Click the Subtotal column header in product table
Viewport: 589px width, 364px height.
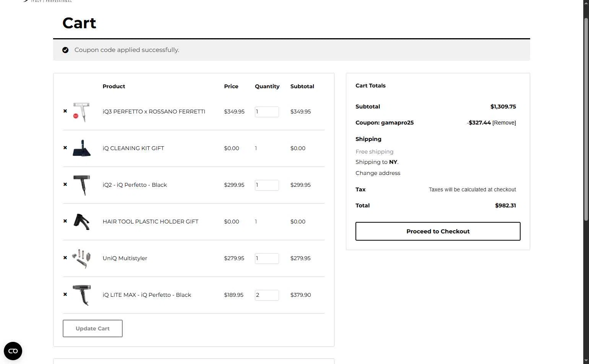(x=302, y=86)
